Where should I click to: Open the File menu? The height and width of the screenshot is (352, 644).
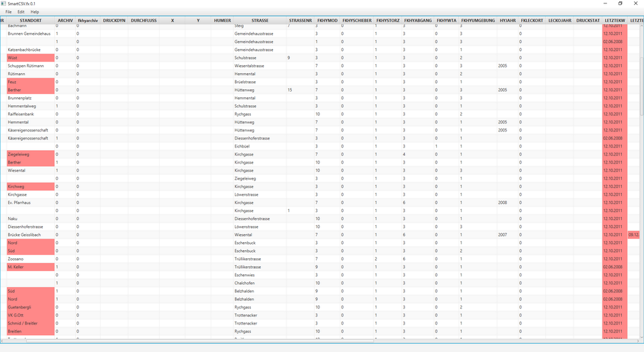pos(9,12)
